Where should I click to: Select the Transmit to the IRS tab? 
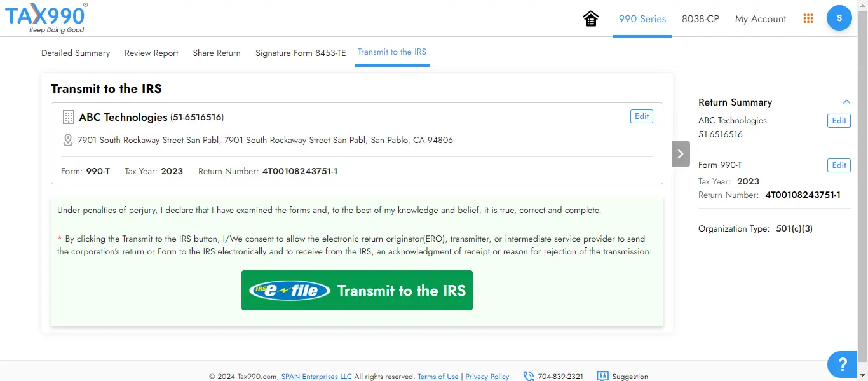392,52
